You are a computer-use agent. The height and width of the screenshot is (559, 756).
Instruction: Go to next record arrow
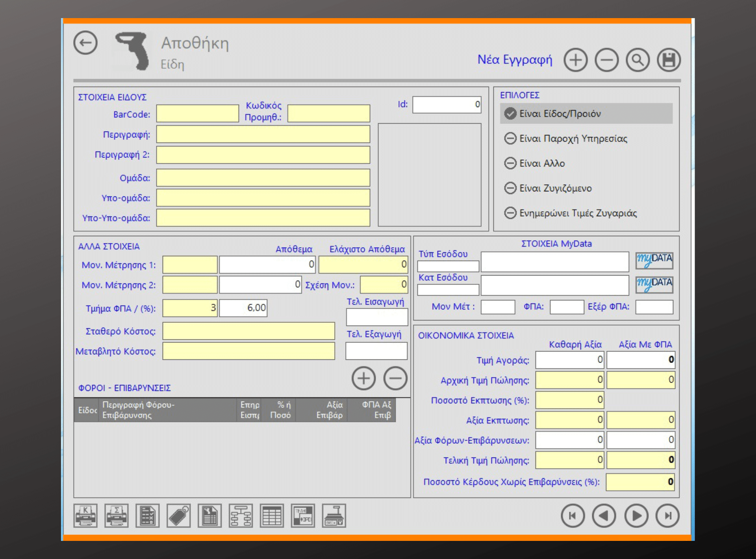[636, 516]
